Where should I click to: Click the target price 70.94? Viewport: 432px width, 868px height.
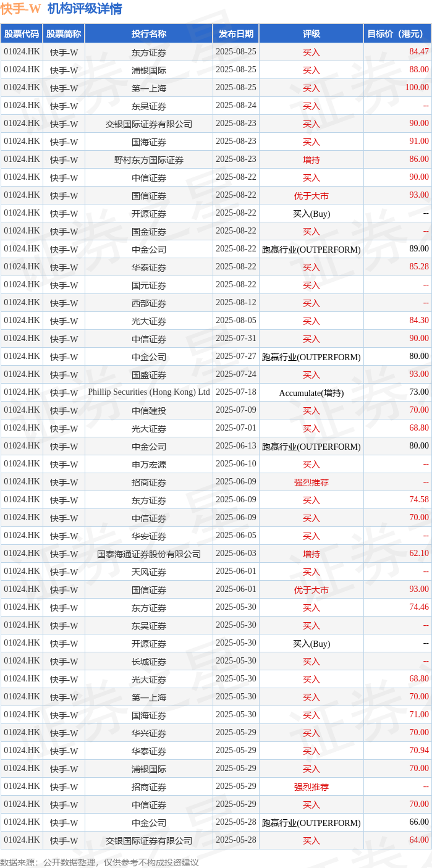tap(418, 751)
